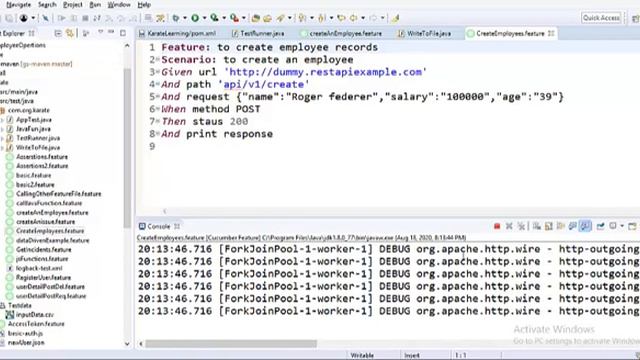Toggle Word Wrap in Console toolbar
Viewport: 640px width, 360px height.
[560, 226]
